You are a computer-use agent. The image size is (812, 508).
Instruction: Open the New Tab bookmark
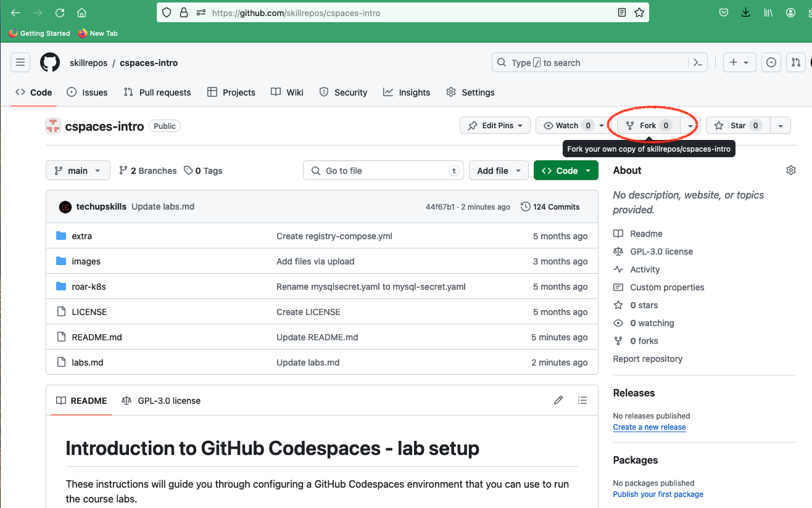pos(98,33)
